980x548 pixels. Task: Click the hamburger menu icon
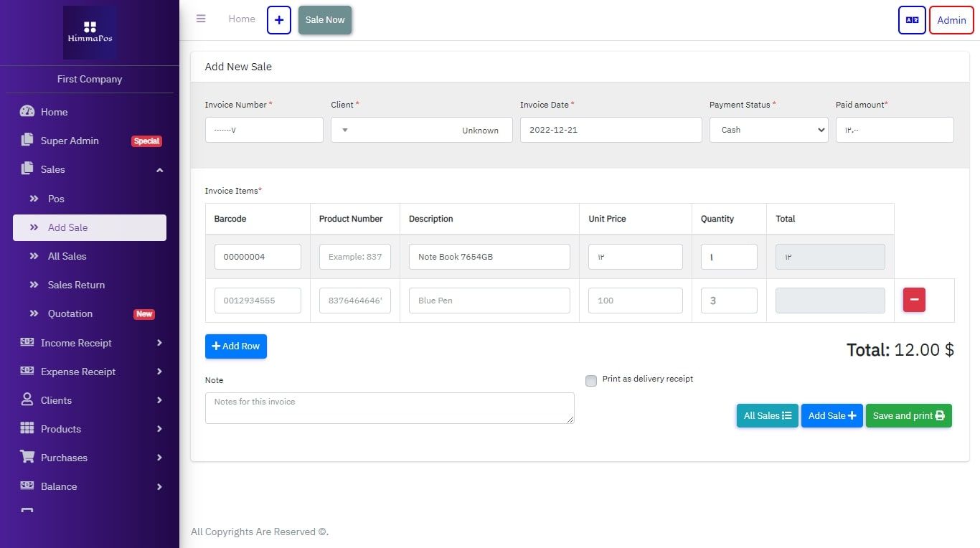[201, 19]
